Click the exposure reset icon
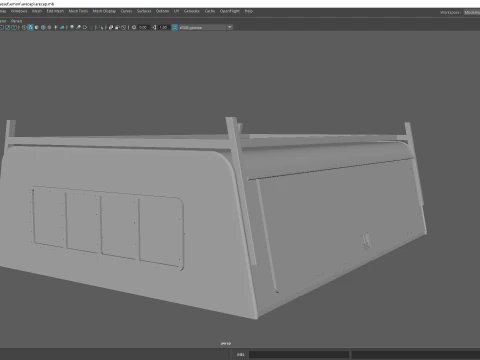 [134, 27]
